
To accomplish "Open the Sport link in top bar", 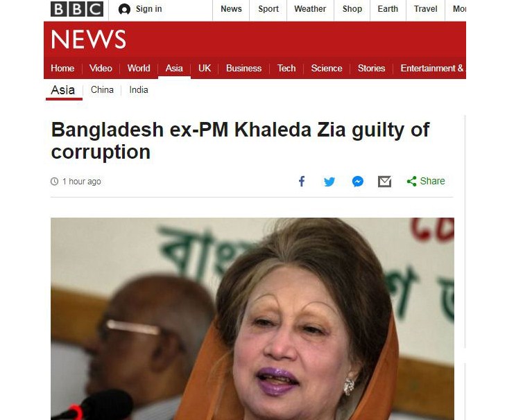I will tap(268, 9).
